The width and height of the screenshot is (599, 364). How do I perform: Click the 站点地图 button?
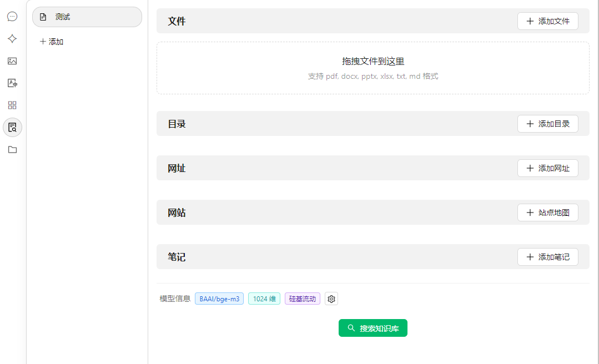548,212
